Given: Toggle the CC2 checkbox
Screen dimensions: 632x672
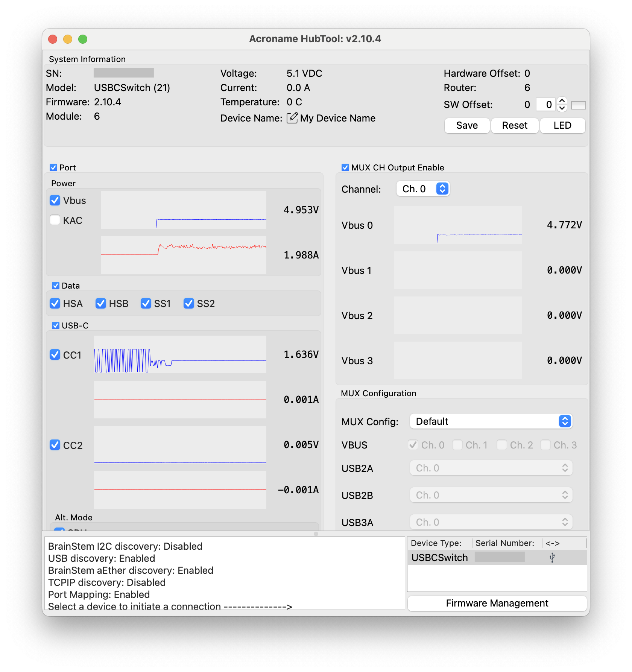Looking at the screenshot, I should pyautogui.click(x=55, y=445).
